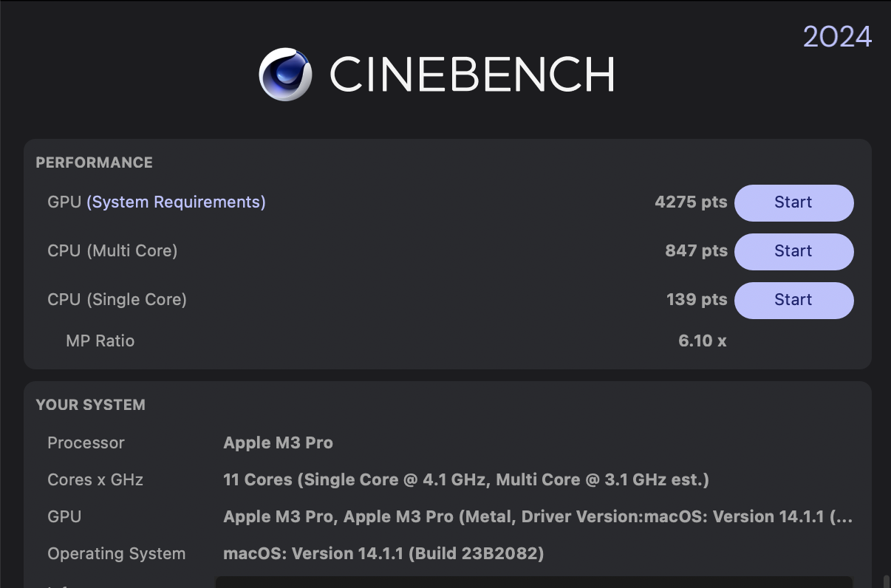Viewport: 891px width, 588px height.
Task: Start the CPU Multi Core test
Action: [793, 251]
